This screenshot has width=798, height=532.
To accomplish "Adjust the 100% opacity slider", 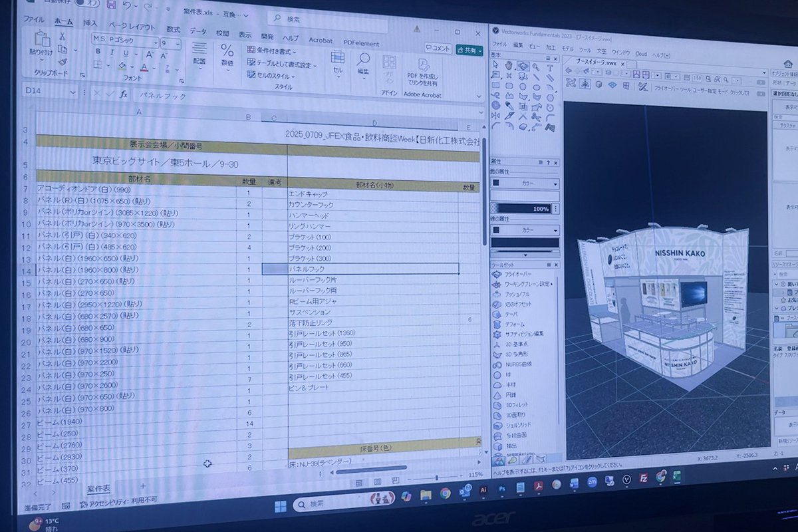I will click(x=525, y=208).
